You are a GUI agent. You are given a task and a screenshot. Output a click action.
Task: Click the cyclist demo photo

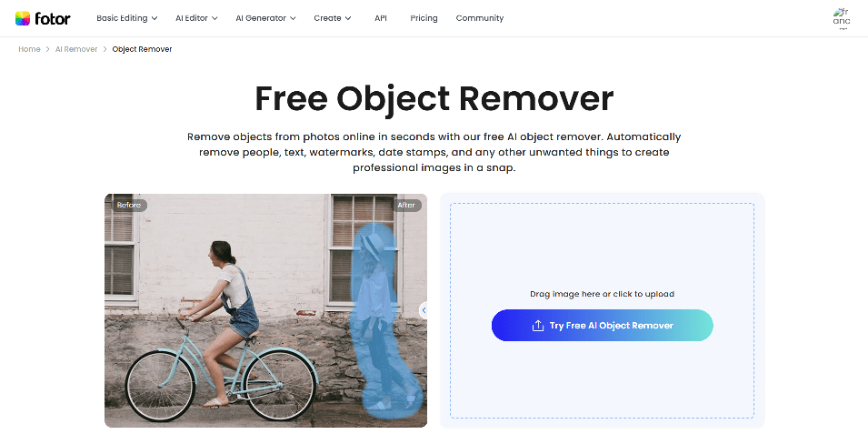click(x=265, y=310)
